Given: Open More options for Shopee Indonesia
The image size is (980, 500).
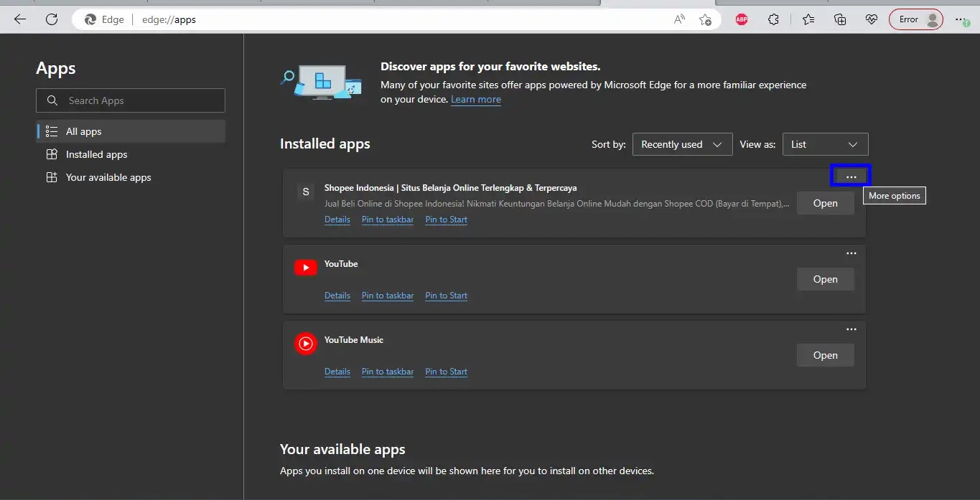Looking at the screenshot, I should click(851, 176).
